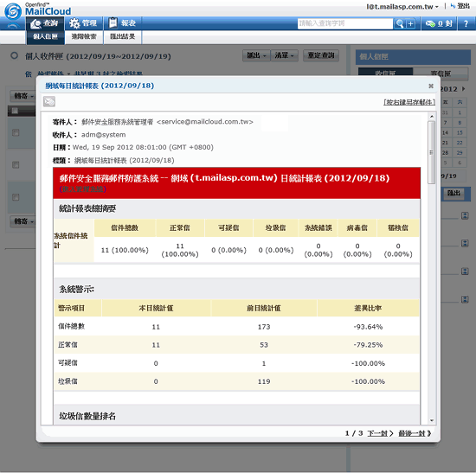Viewport: 476px width, 473px height.
Task: Click the 匯出 button in right panel
Action: [x=453, y=193]
